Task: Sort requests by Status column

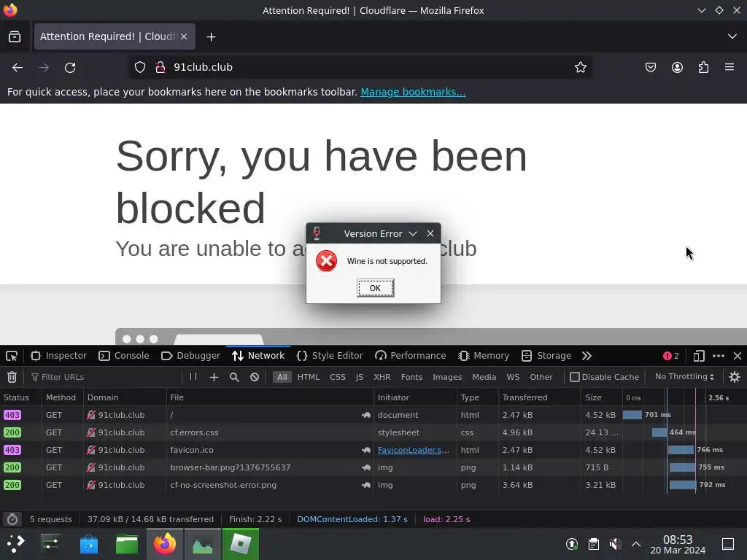Action: pyautogui.click(x=20, y=397)
